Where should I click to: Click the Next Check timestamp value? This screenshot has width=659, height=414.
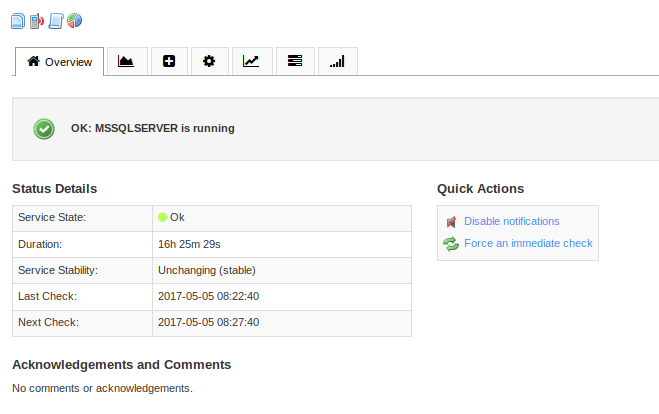point(208,322)
